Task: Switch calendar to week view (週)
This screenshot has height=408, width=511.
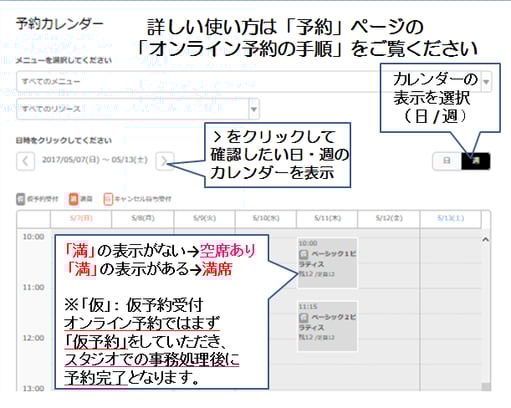Action: (x=476, y=161)
